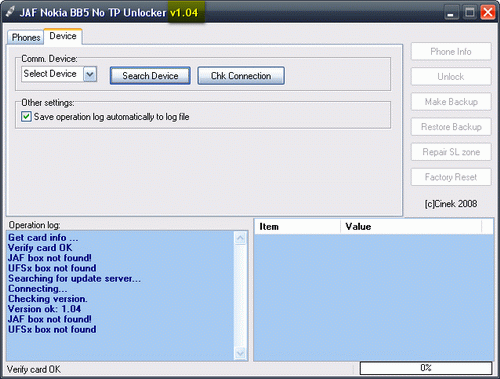Select log line 'Searching for update server...'
The width and height of the screenshot is (500, 379).
coord(74,278)
